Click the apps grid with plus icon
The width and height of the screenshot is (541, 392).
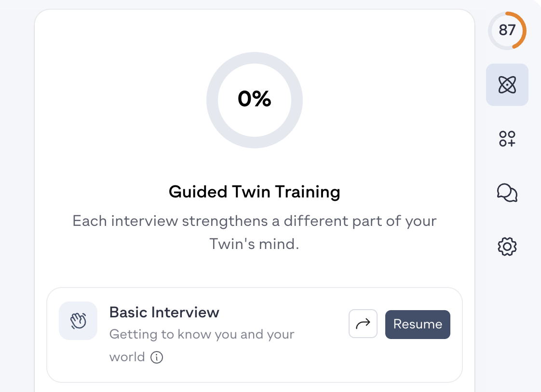tap(507, 139)
